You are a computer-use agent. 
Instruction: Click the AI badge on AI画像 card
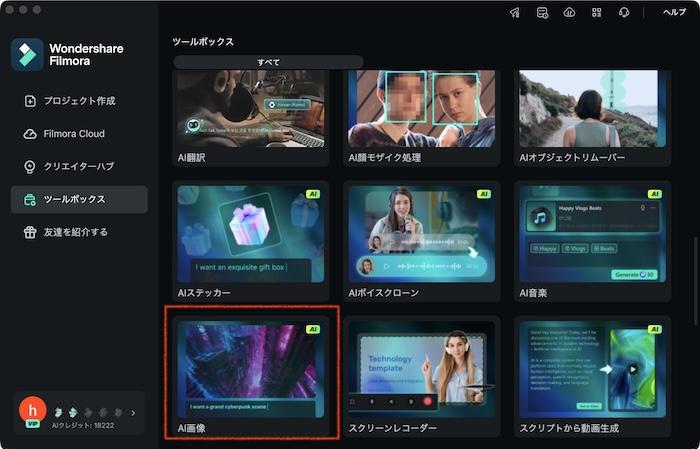coord(313,329)
